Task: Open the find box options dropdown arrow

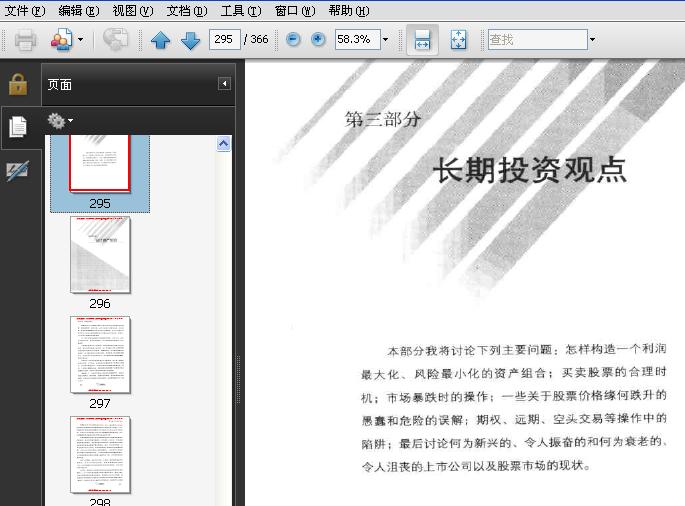Action: click(592, 40)
